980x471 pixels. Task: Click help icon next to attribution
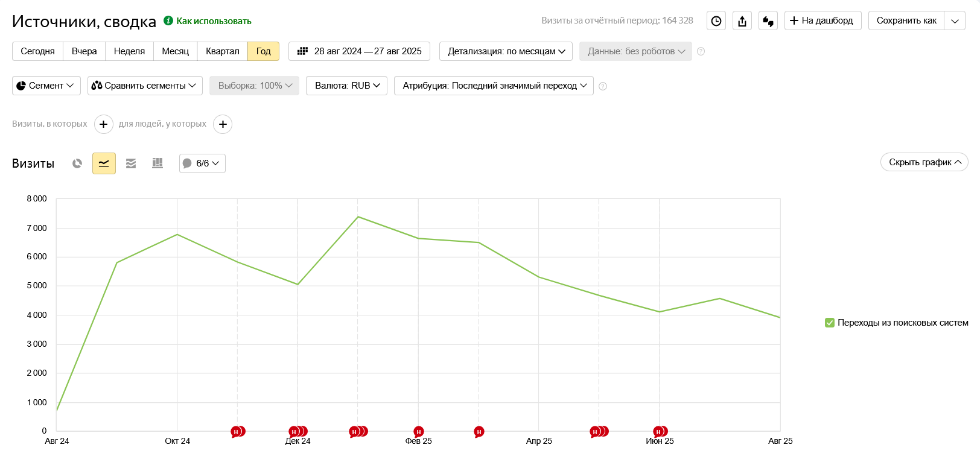coord(602,86)
